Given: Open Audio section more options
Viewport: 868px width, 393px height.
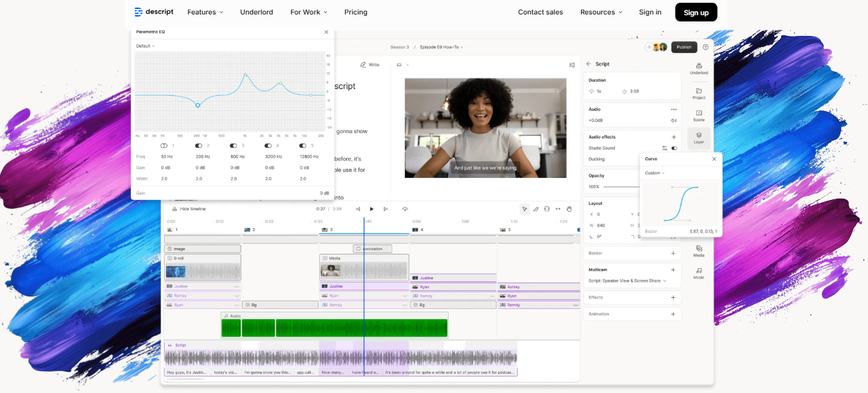Looking at the screenshot, I should (674, 109).
